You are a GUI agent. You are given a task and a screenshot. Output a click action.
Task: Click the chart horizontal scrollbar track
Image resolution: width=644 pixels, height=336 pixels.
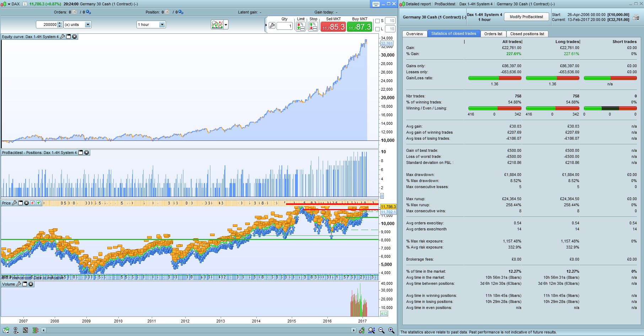point(199,330)
